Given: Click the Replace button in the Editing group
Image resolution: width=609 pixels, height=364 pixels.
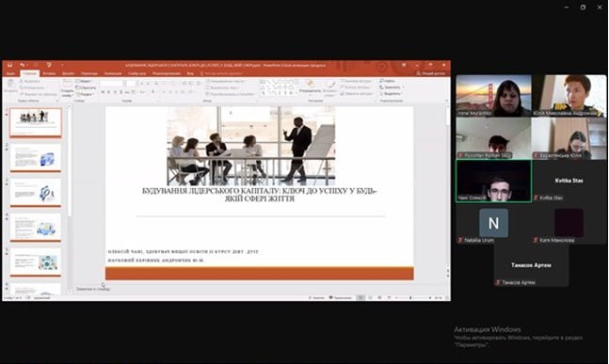Looking at the screenshot, I should [392, 87].
